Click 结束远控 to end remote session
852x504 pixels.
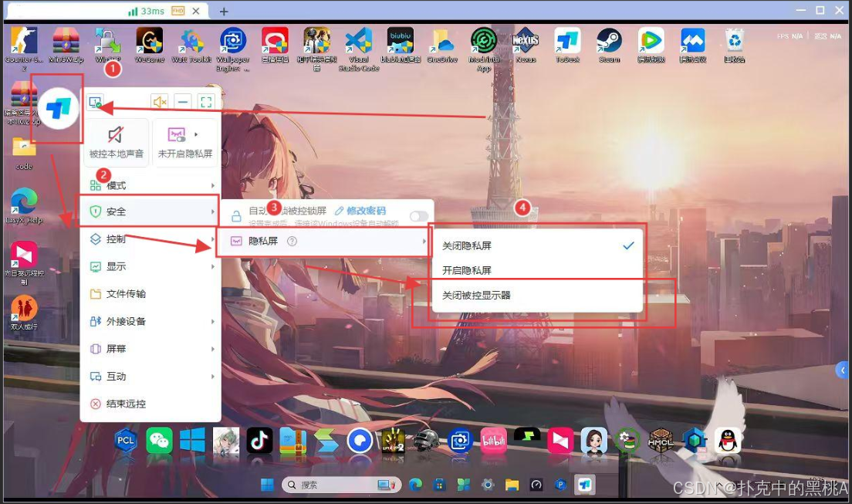(x=150, y=404)
